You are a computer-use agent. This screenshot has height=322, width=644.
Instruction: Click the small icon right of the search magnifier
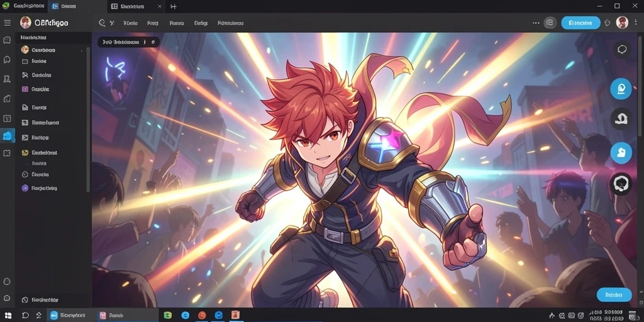pyautogui.click(x=112, y=23)
